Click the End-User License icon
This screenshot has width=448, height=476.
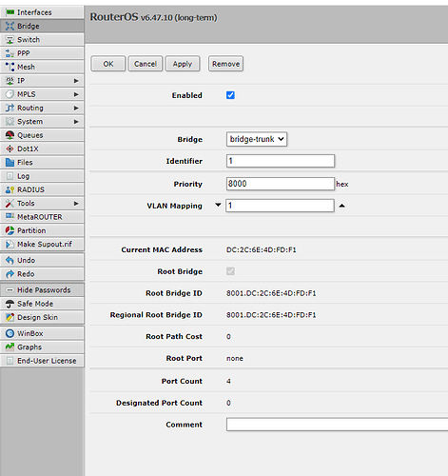click(10, 361)
